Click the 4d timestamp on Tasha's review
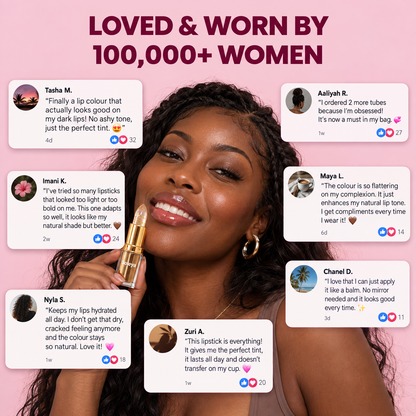This screenshot has width=416, height=416. click(x=49, y=140)
